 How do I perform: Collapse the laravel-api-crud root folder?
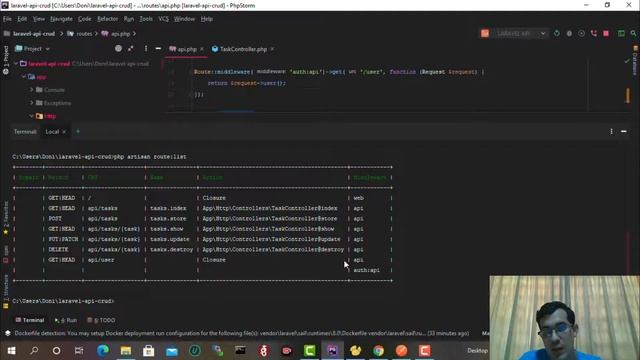(x=16, y=64)
